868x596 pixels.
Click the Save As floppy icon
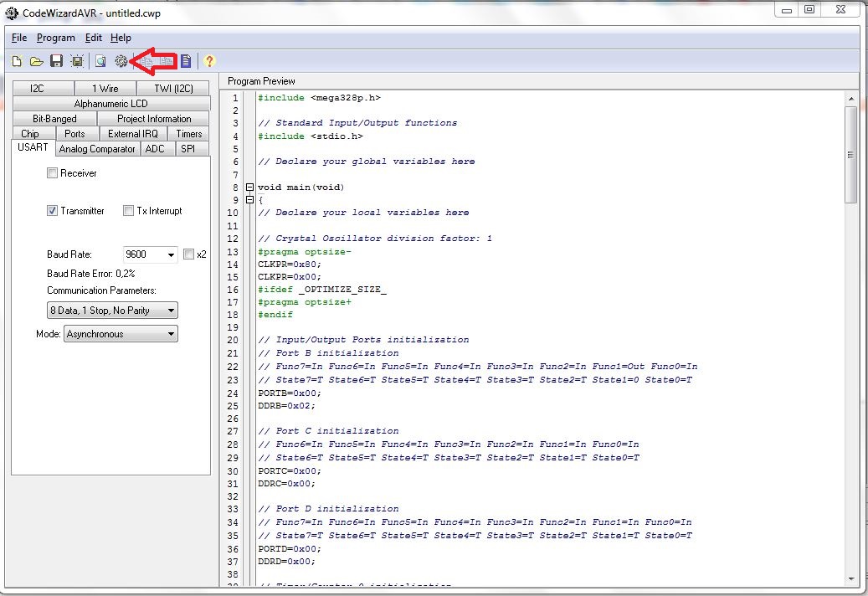77,61
